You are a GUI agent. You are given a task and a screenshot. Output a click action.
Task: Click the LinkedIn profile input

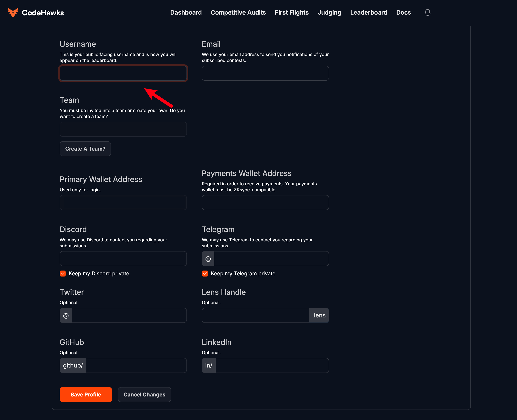[272, 365]
